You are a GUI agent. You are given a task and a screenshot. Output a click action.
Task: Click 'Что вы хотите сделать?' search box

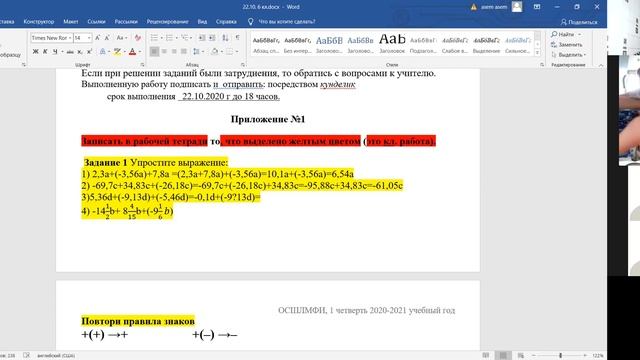point(287,22)
